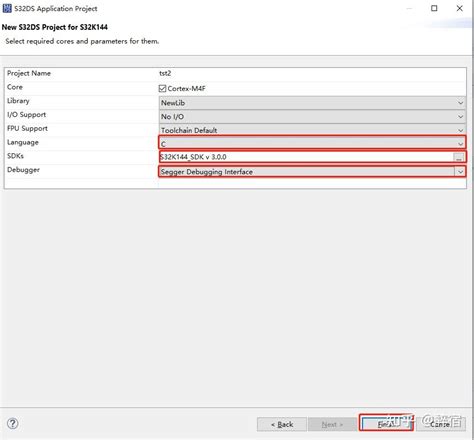The width and height of the screenshot is (474, 440).
Task: Open the Language dropdown showing C
Action: (x=312, y=144)
